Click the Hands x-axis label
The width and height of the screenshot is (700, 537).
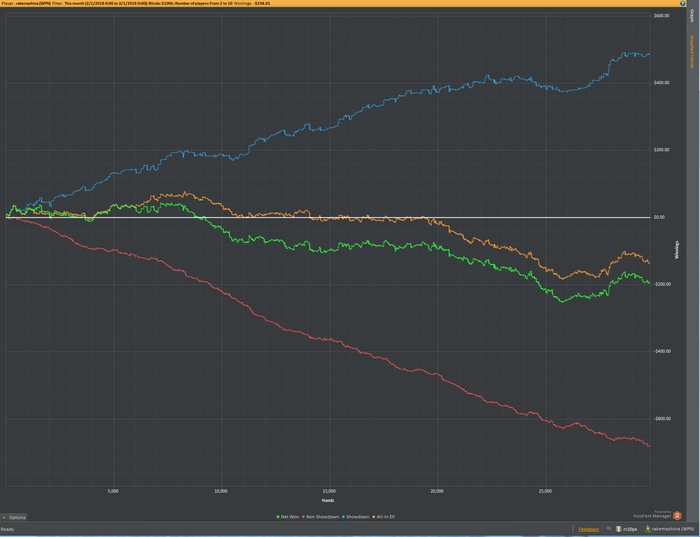[x=328, y=500]
